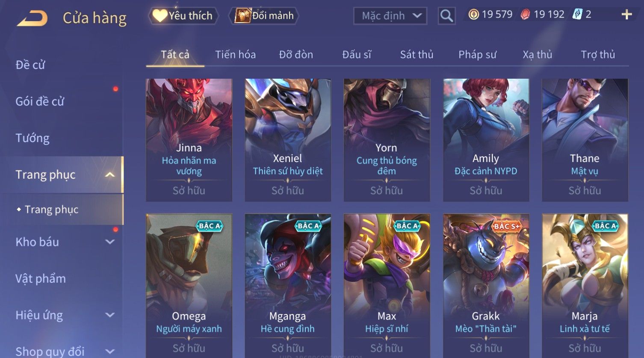This screenshot has width=644, height=358.
Task: Switch to the Sát thủ tab
Action: (417, 54)
